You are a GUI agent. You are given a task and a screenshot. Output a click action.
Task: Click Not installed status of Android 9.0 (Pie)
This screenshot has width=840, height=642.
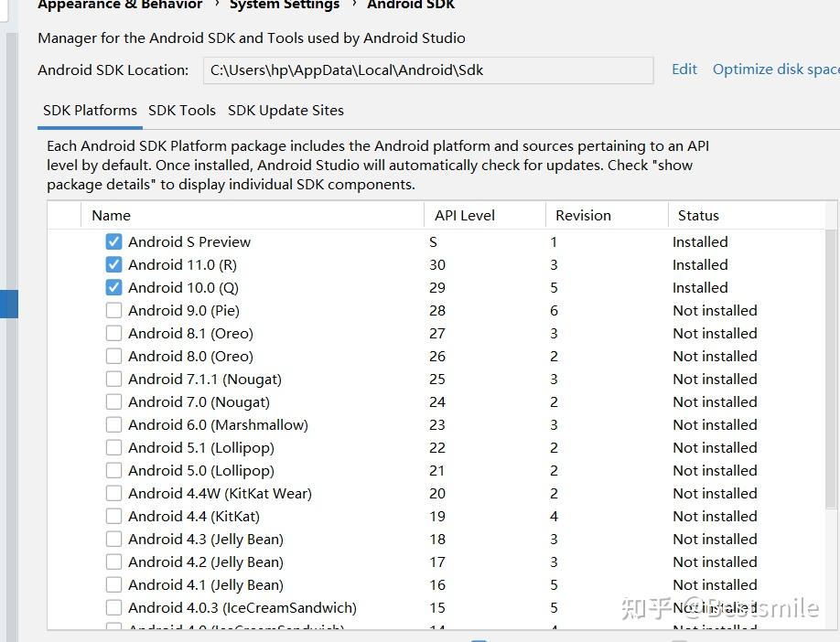[715, 311]
